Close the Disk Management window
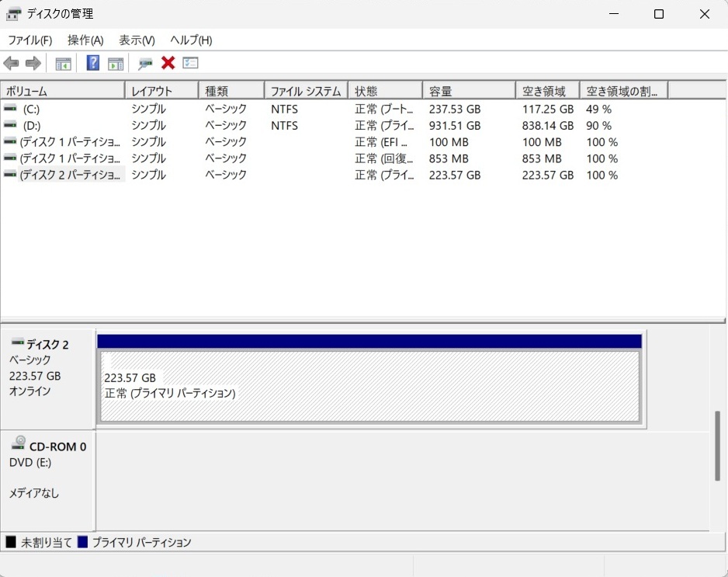The height and width of the screenshot is (577, 728). point(704,14)
